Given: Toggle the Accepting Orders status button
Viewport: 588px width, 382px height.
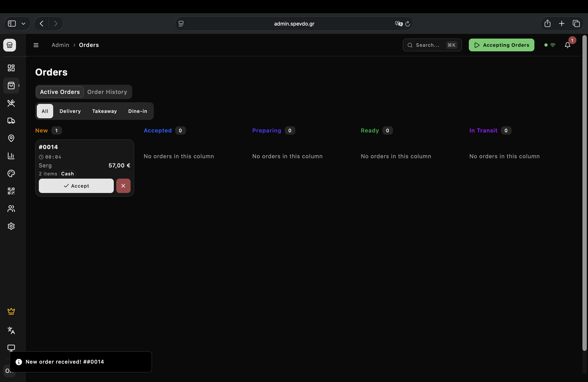Looking at the screenshot, I should tap(501, 45).
